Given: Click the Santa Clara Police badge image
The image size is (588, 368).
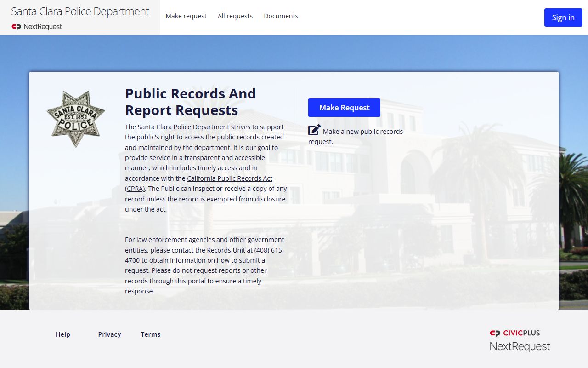Looking at the screenshot, I should [x=76, y=119].
